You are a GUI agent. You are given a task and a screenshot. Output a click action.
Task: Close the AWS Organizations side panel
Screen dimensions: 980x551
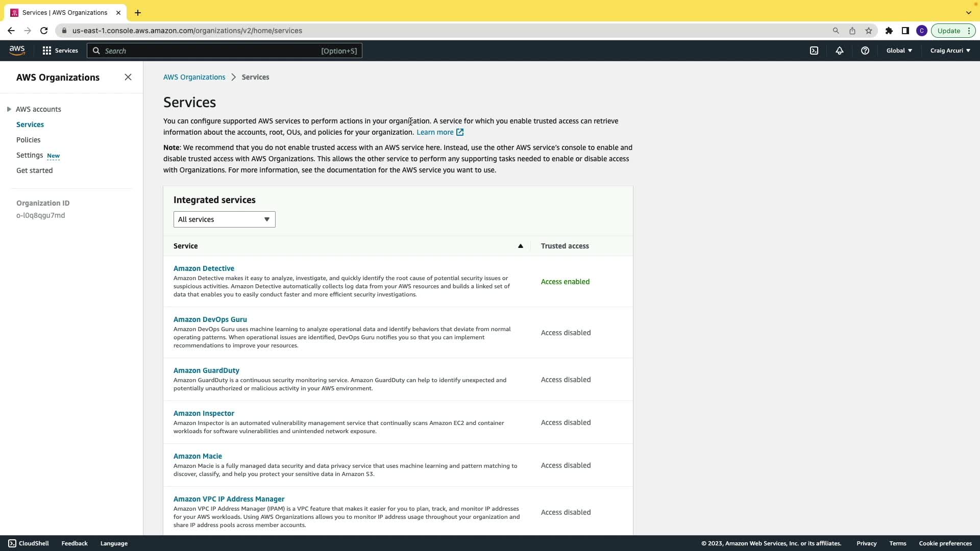[128, 77]
